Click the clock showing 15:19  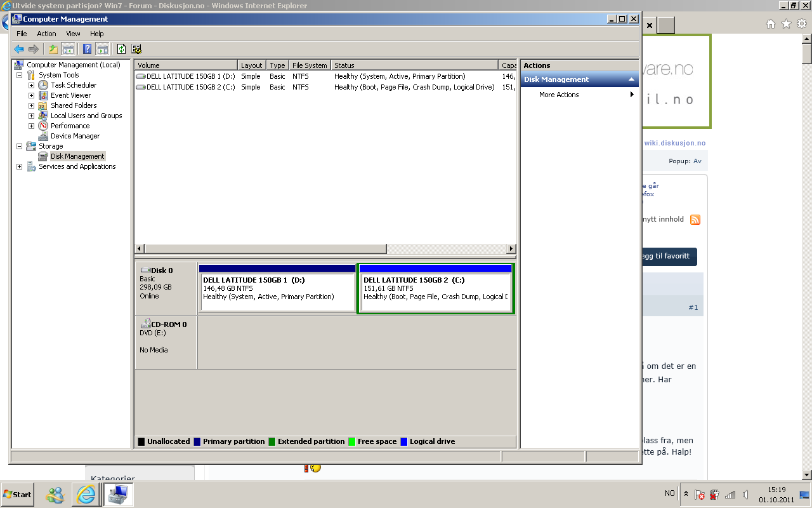776,490
